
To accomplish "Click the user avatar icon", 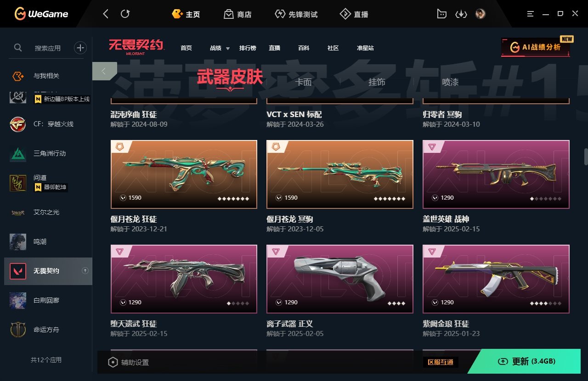I will (481, 14).
